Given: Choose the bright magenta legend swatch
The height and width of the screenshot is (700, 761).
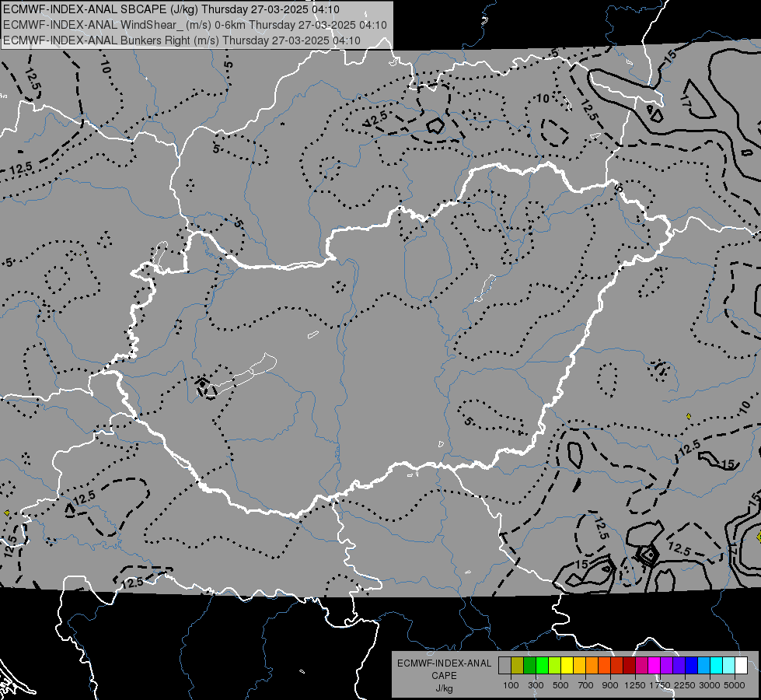Looking at the screenshot, I should coord(655,666).
